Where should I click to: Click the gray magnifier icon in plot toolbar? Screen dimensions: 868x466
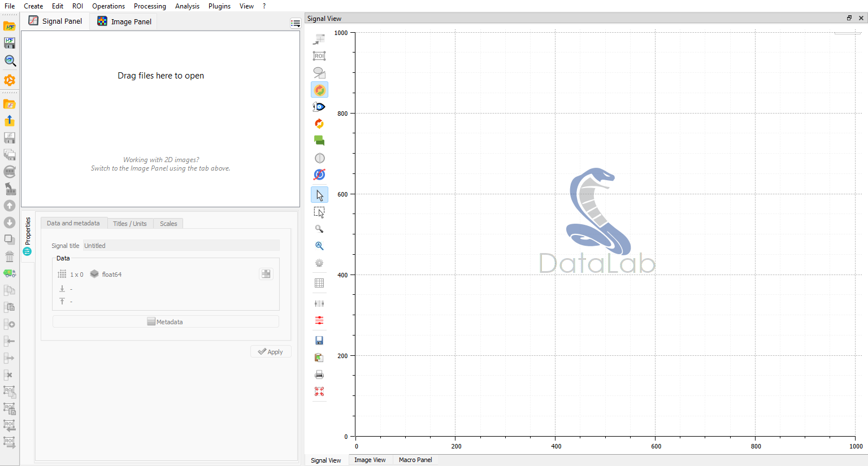(x=319, y=229)
